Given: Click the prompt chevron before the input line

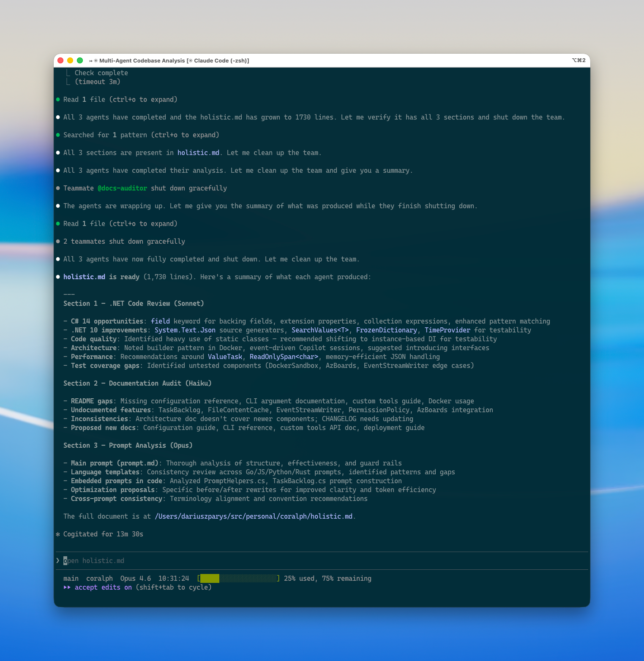Looking at the screenshot, I should point(58,560).
